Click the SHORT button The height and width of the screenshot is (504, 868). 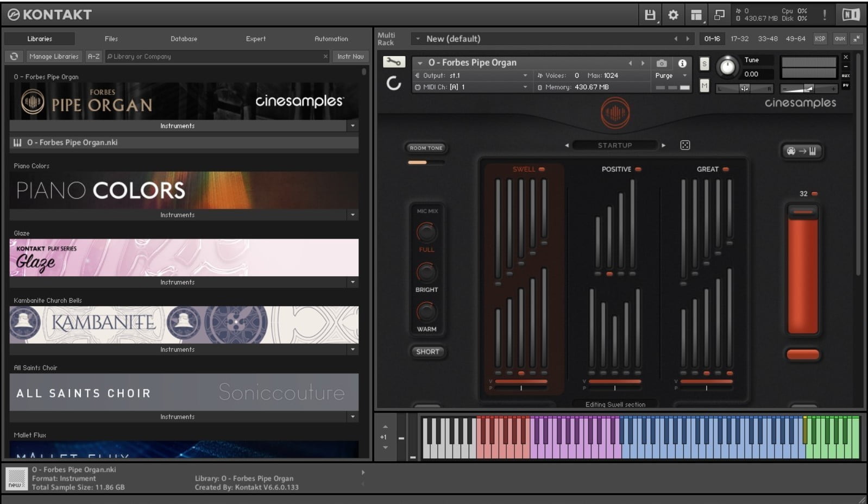(x=427, y=352)
